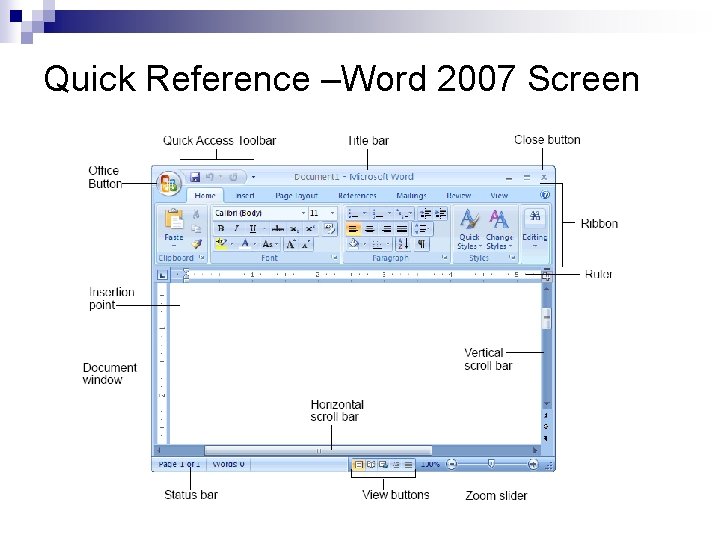Open the round Office Button menu
Image resolution: width=720 pixels, height=540 pixels.
(x=169, y=184)
